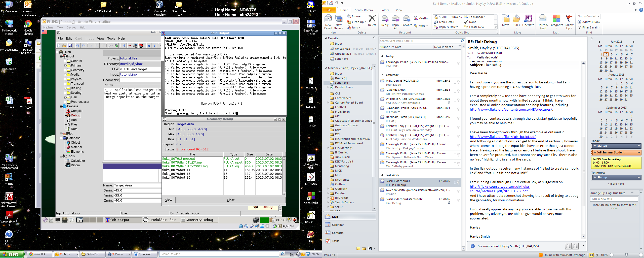Click the zoom out minus on Outlook status bar
The image size is (644, 258).
pos(612,255)
